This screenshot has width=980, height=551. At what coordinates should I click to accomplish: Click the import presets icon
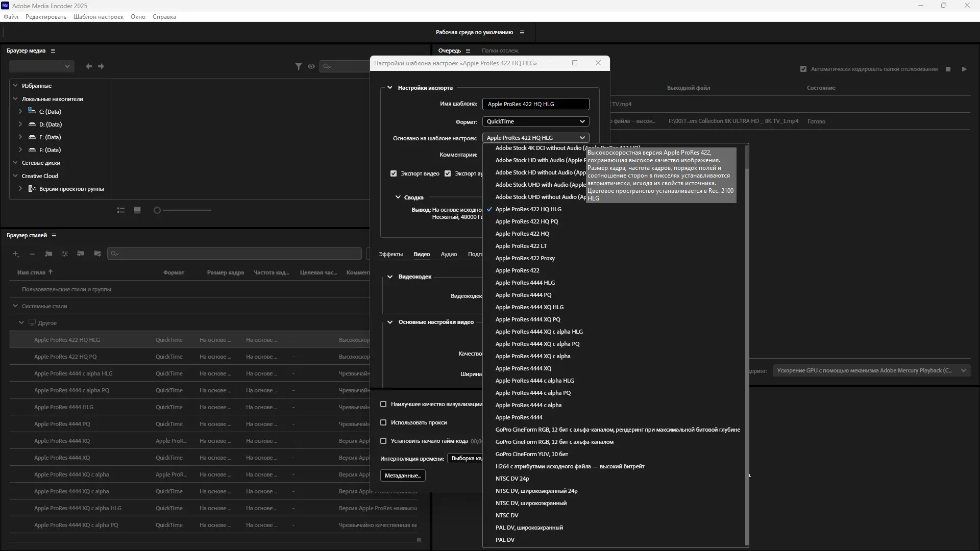click(81, 254)
